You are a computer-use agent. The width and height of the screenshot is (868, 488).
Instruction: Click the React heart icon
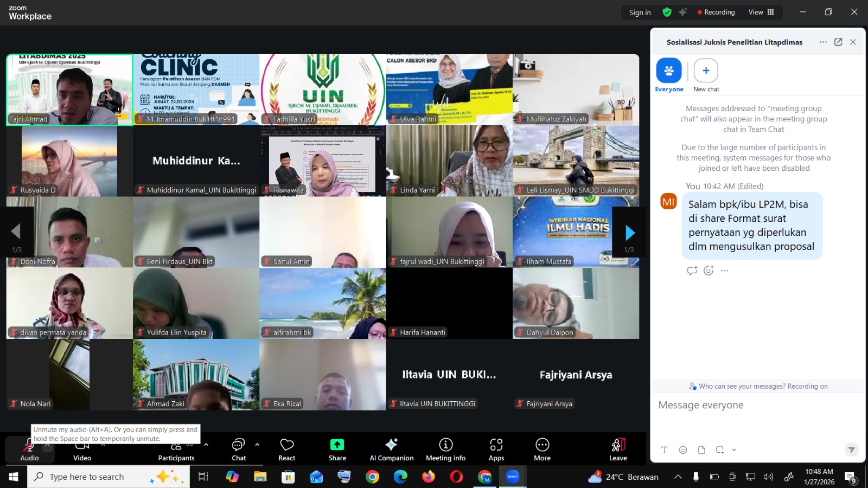(286, 450)
